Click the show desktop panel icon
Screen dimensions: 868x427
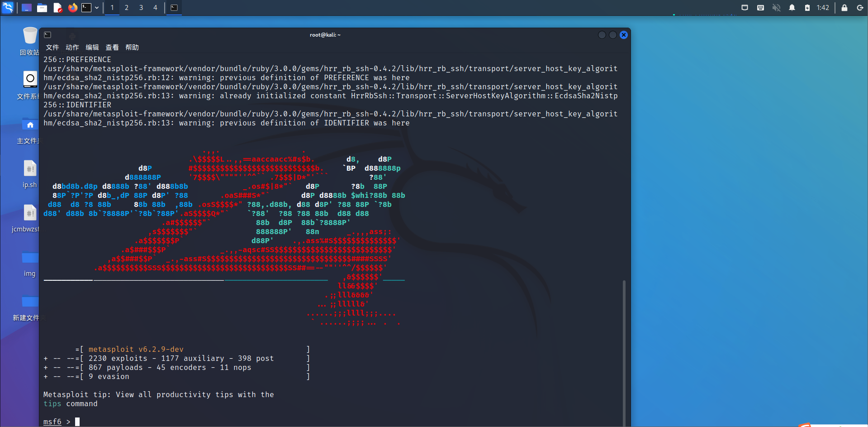[x=27, y=8]
